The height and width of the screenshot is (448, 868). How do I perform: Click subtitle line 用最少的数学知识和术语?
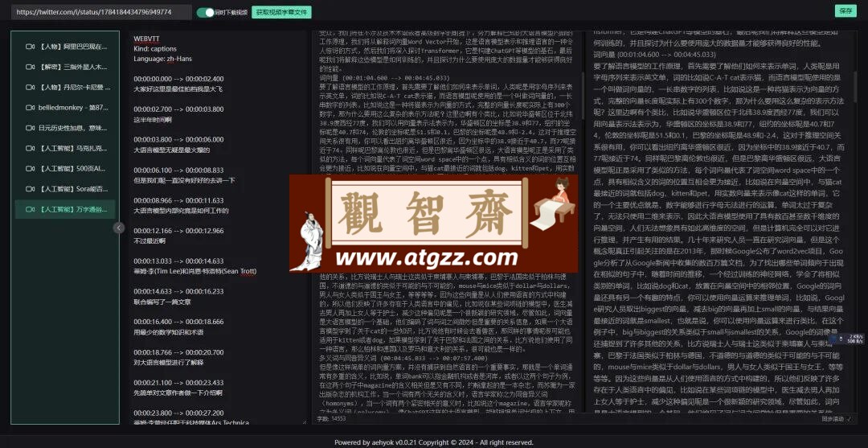click(168, 331)
